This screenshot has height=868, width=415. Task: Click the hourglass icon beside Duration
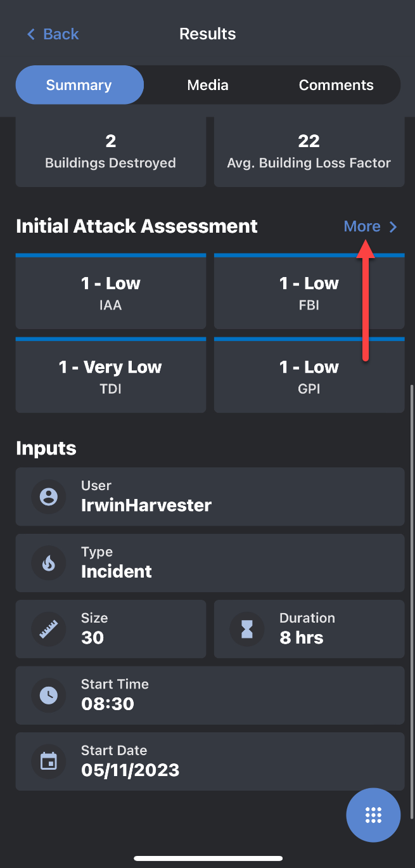[x=247, y=629]
